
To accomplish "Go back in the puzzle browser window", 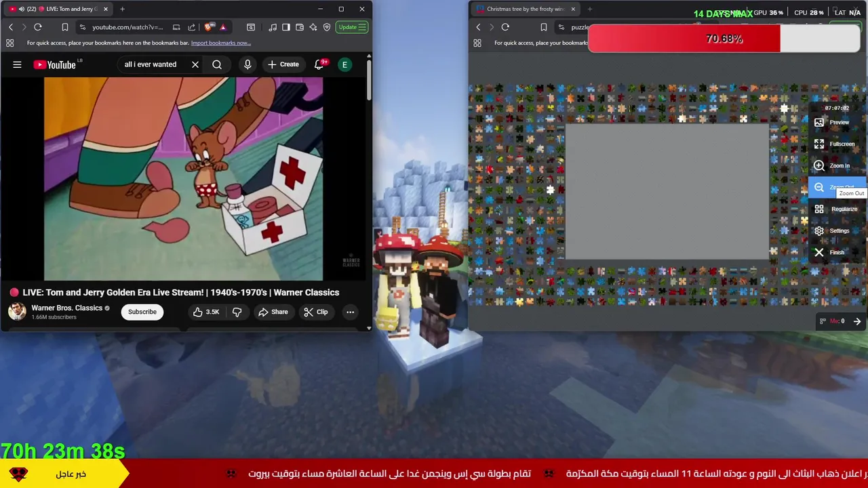I will [478, 27].
